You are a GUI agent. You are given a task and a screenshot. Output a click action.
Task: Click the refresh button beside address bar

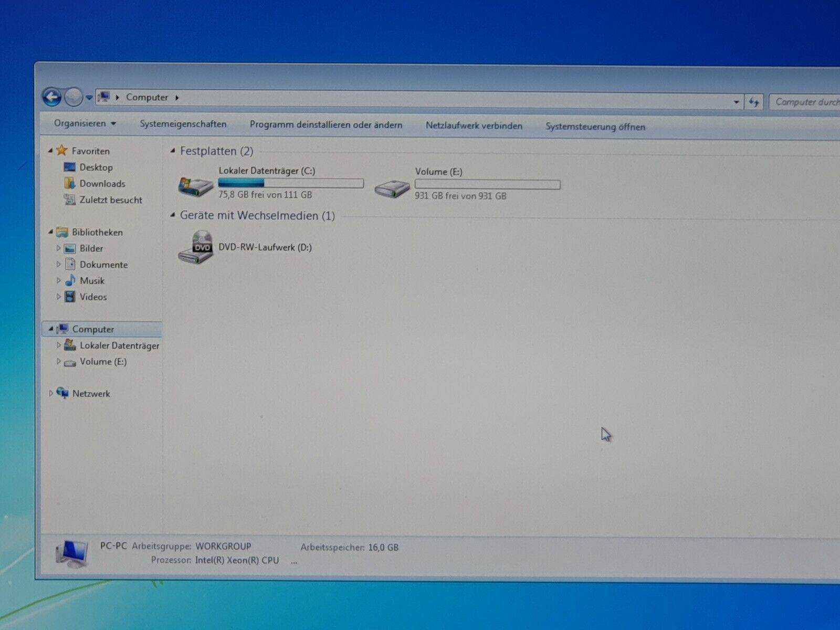[x=754, y=102]
